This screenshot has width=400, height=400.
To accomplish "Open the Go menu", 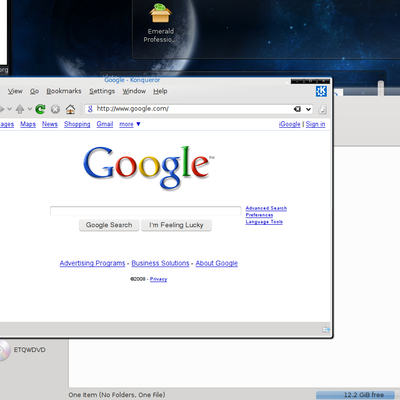I will (34, 91).
